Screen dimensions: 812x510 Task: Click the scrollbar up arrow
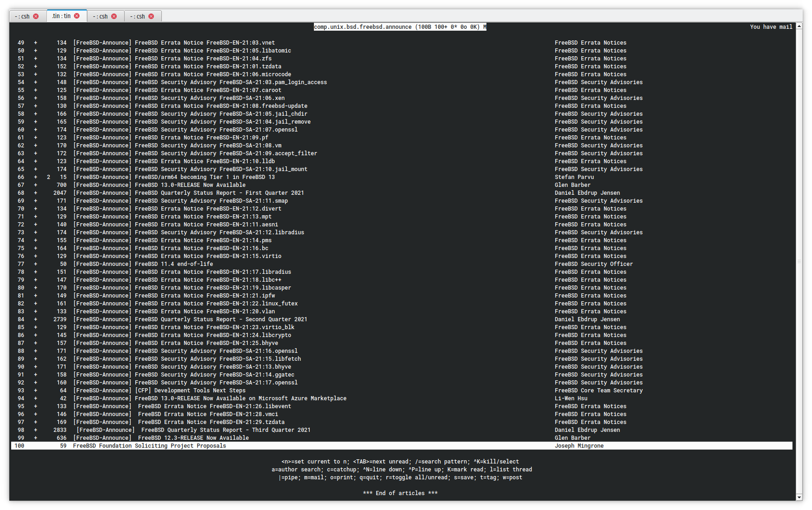tap(799, 26)
